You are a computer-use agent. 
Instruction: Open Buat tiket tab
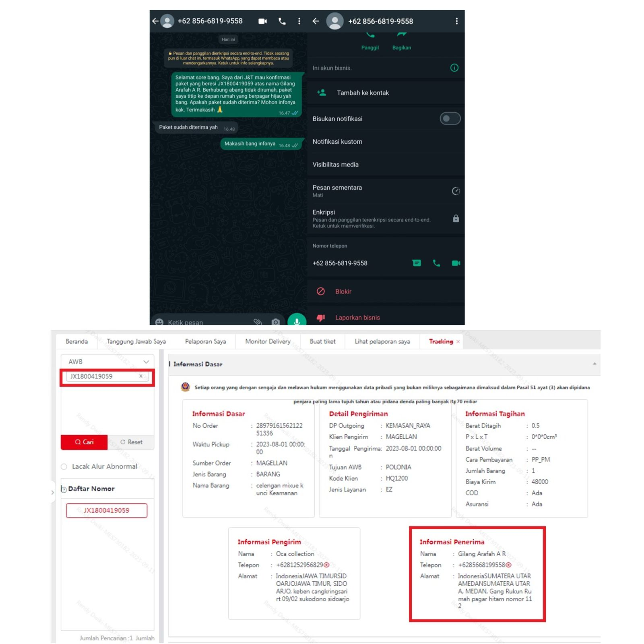(x=322, y=341)
